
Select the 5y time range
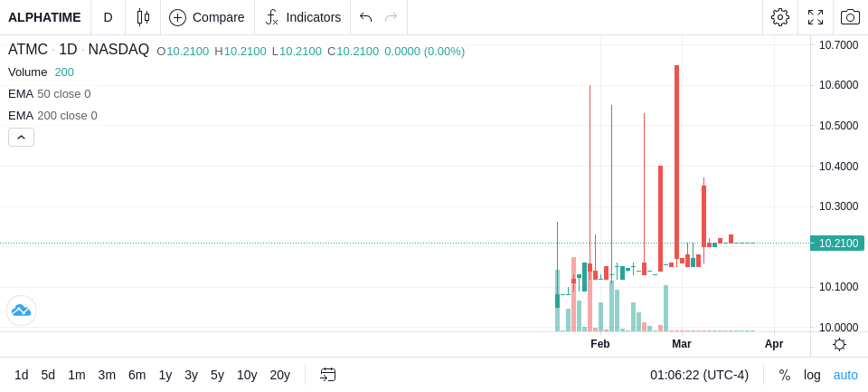click(217, 376)
